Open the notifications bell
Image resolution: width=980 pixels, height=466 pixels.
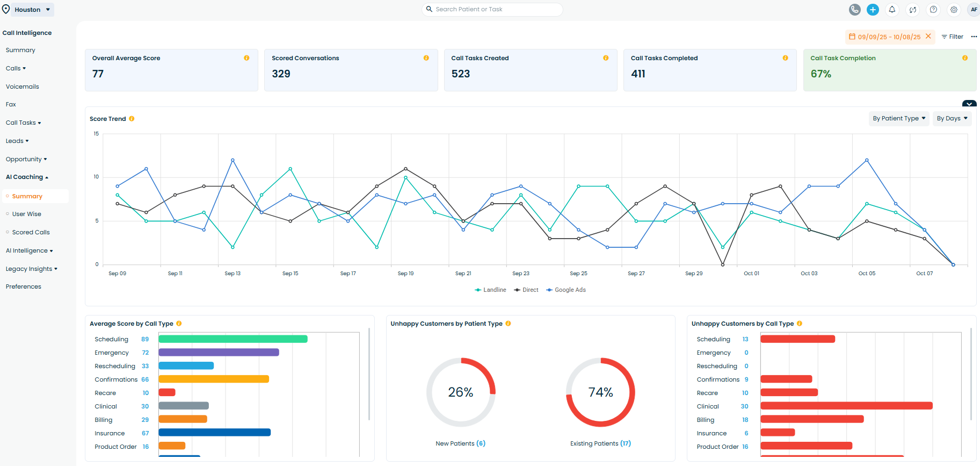[892, 10]
